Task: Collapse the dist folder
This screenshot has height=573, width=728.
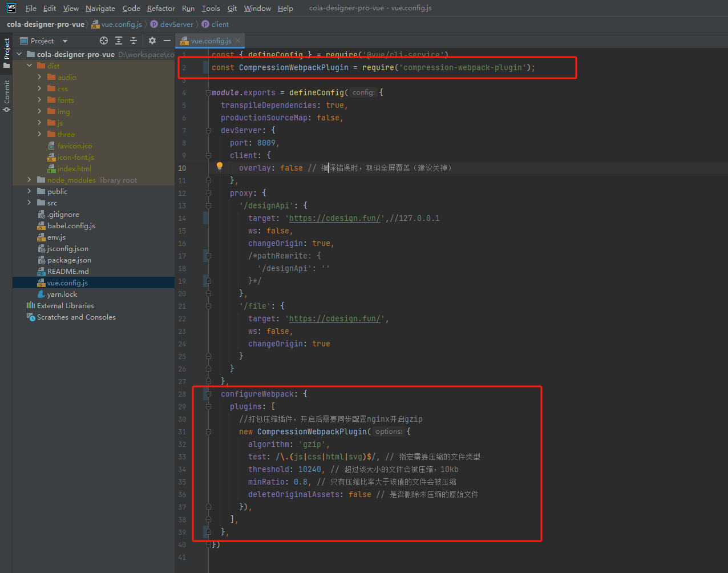Action: tap(30, 66)
